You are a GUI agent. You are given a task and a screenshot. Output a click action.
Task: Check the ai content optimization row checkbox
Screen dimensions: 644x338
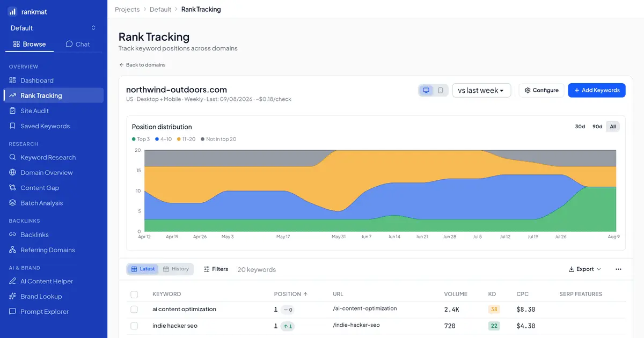pyautogui.click(x=134, y=310)
